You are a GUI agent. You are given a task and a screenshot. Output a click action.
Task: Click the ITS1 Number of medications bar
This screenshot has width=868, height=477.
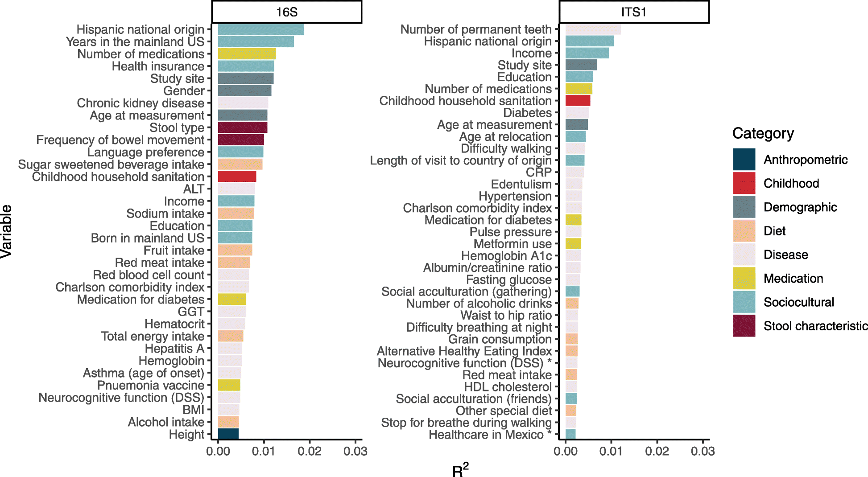click(x=579, y=89)
